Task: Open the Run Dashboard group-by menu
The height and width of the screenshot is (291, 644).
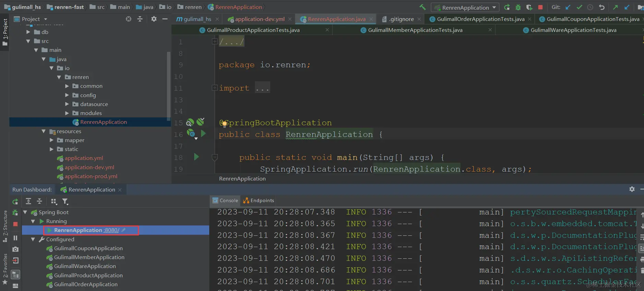Action: click(53, 201)
